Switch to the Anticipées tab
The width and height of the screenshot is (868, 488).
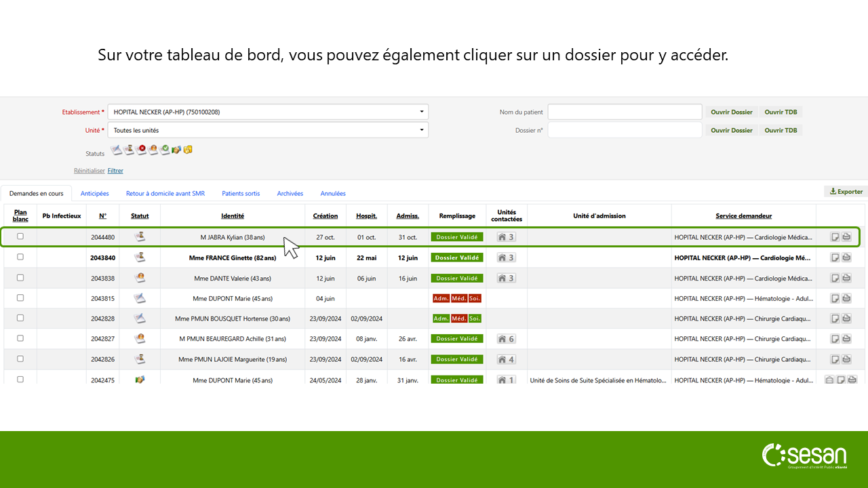click(x=94, y=193)
